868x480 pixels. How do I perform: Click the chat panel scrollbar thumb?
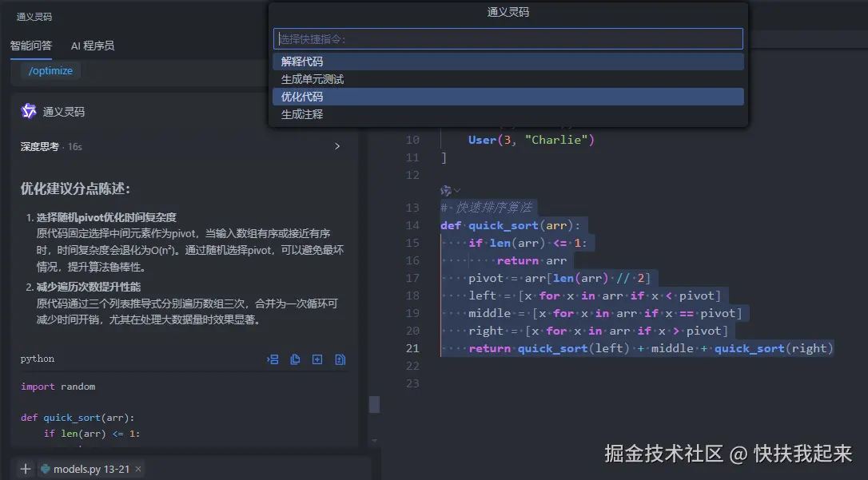click(375, 405)
